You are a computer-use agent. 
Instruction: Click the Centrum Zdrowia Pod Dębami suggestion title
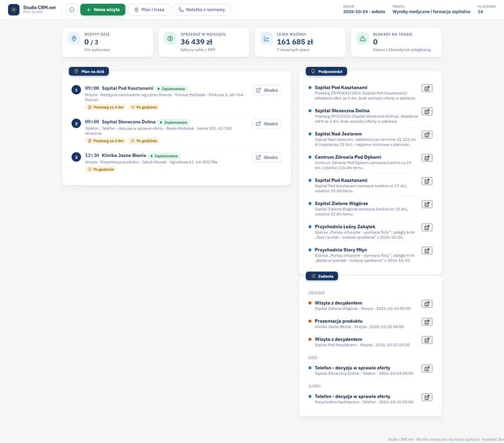[x=348, y=157]
